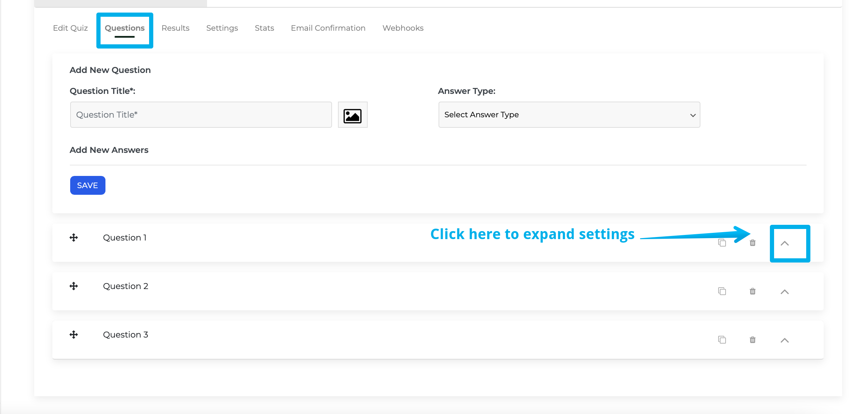The image size is (868, 414).
Task: Switch to the Edit Quiz tab
Action: pos(70,28)
